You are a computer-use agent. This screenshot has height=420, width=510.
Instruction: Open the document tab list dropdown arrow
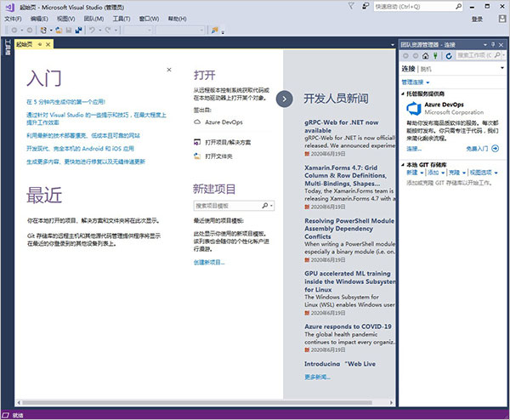[x=393, y=45]
